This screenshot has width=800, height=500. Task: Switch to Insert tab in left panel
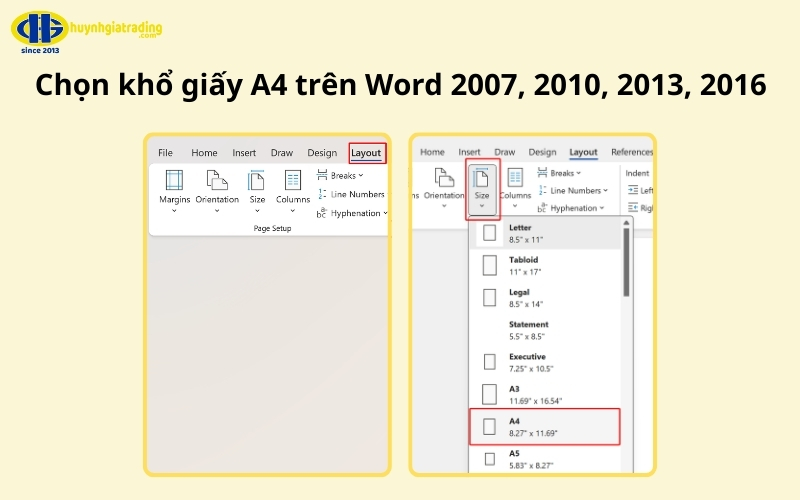tap(244, 153)
